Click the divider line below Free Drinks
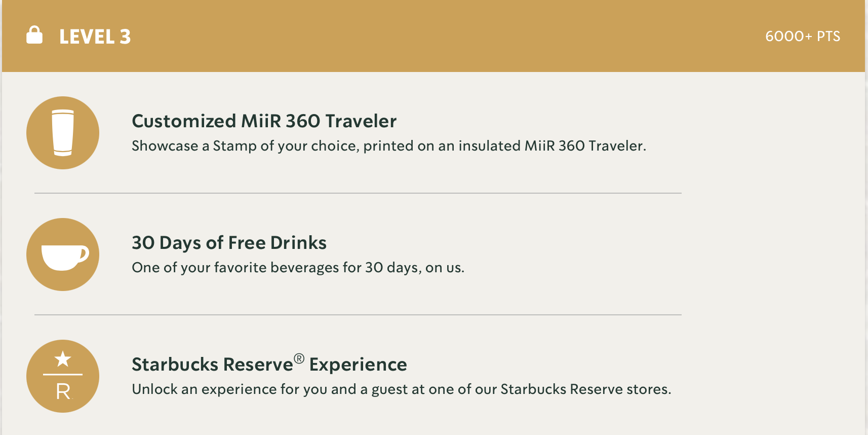Viewport: 868px width, 435px height. click(358, 315)
